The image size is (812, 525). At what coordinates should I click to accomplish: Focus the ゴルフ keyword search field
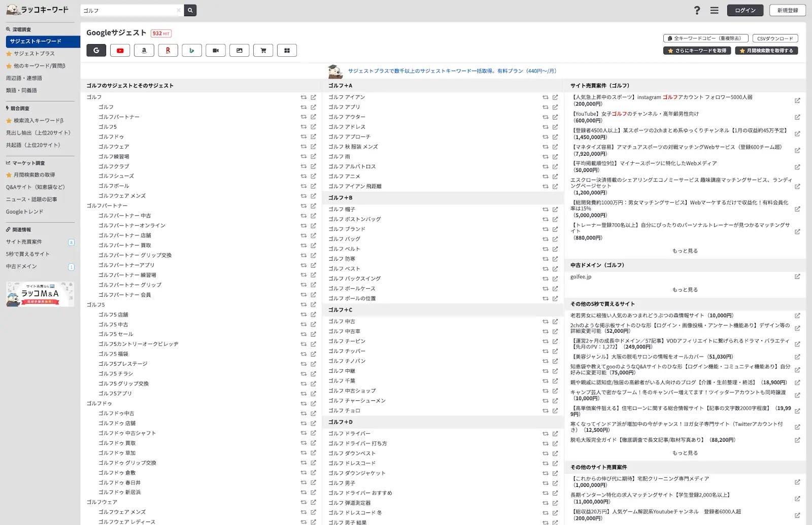[x=128, y=10]
